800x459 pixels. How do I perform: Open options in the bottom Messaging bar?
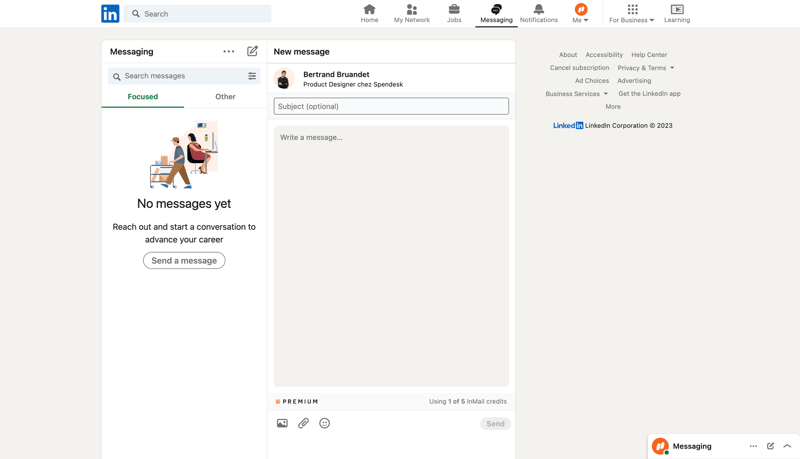pyautogui.click(x=753, y=446)
